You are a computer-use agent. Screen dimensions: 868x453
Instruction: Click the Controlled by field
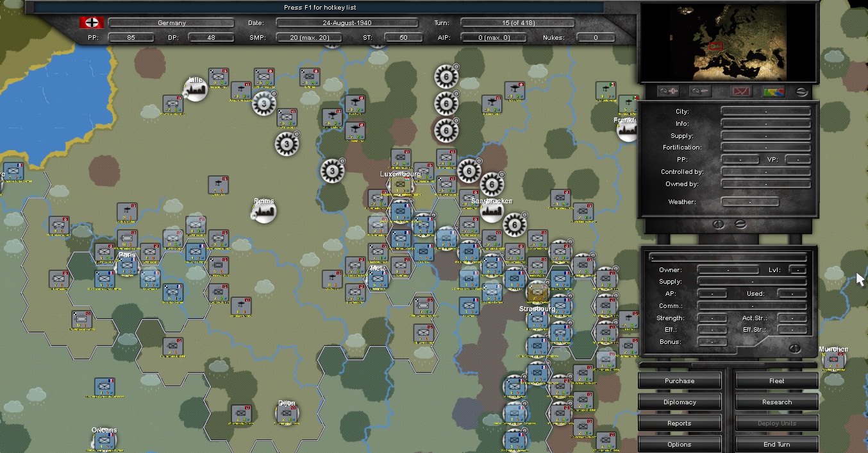tap(766, 172)
